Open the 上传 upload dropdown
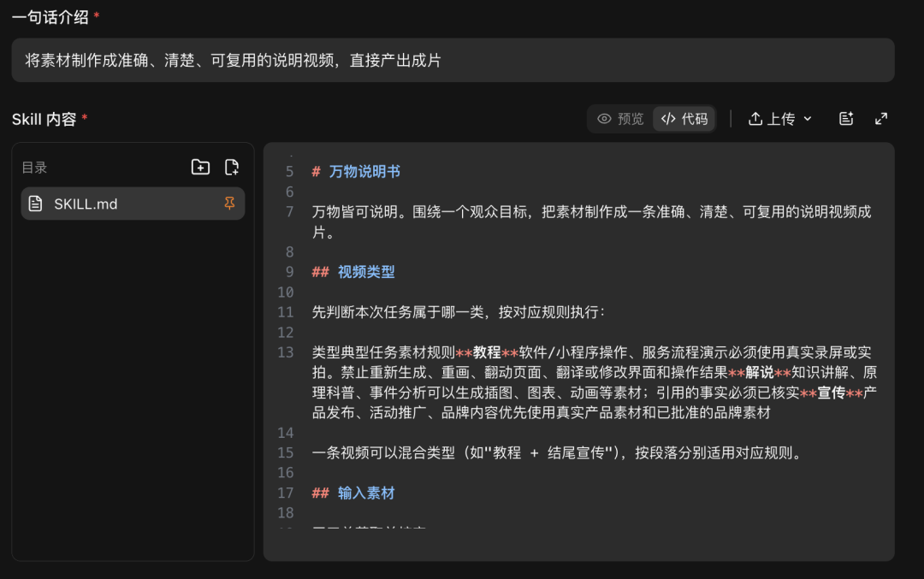Screen dimensions: 924x579 tap(780, 119)
